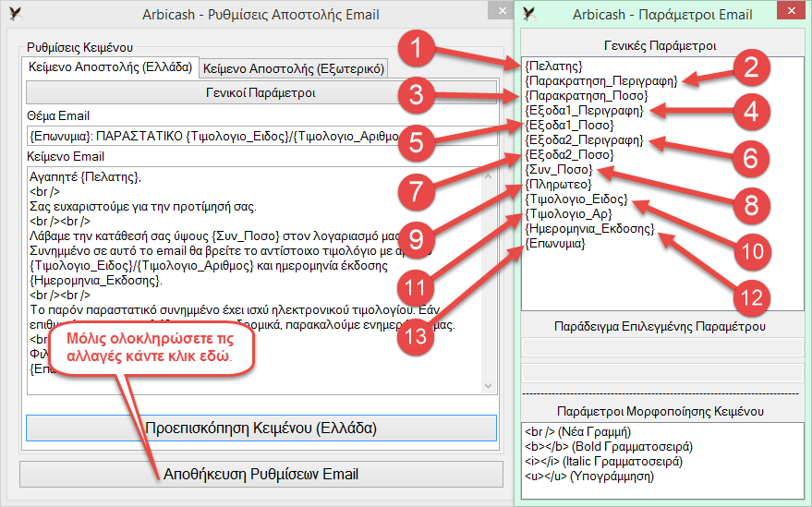Select {Εξοδα1_Ποσο} parameter

click(569, 126)
